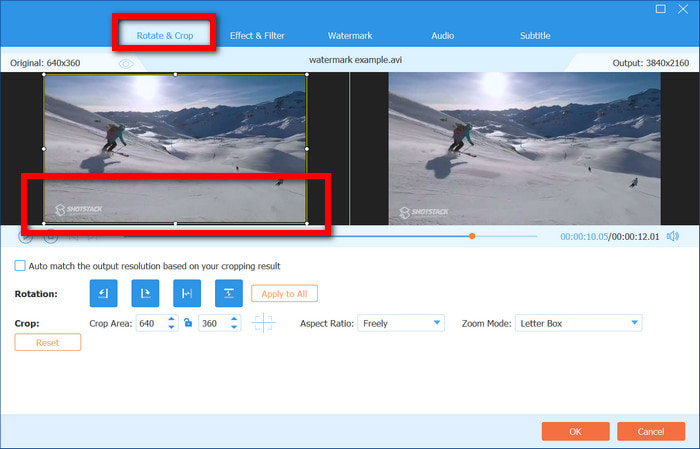Switch to the Rotate & Crop tab
Screen dimensions: 700x449
click(x=165, y=36)
